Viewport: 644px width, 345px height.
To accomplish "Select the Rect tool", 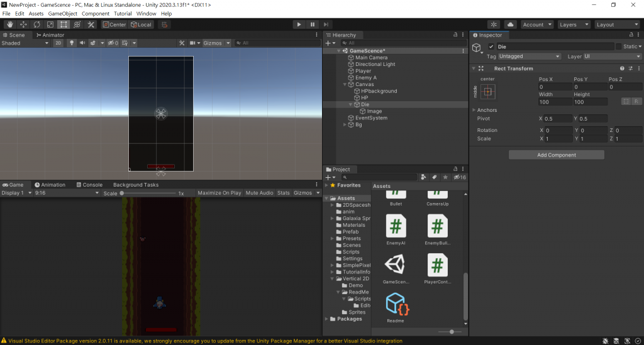I will [x=64, y=25].
